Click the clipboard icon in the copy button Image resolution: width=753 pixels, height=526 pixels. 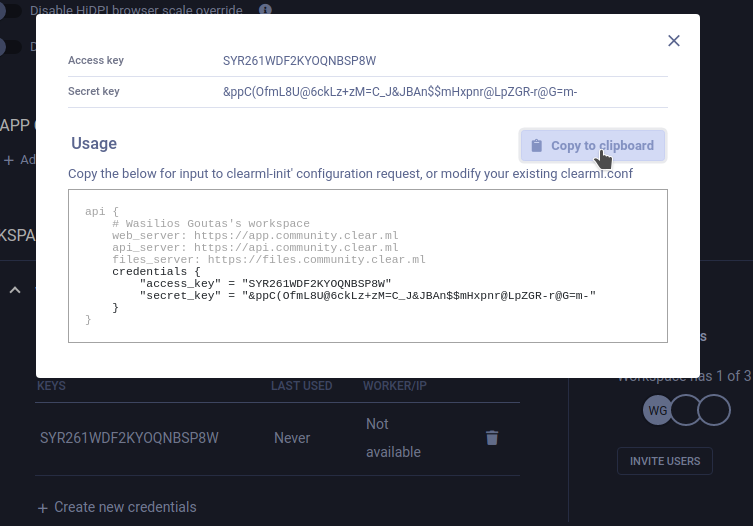tap(536, 146)
